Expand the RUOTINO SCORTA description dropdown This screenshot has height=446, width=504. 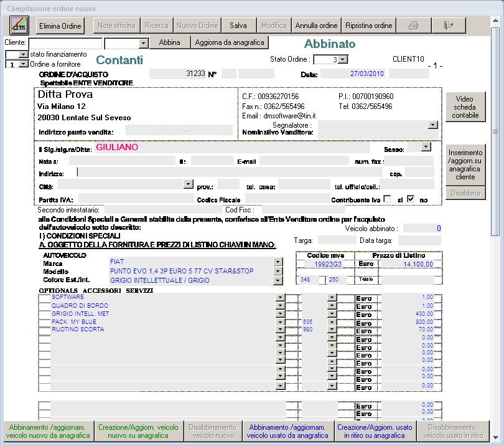pos(281,329)
